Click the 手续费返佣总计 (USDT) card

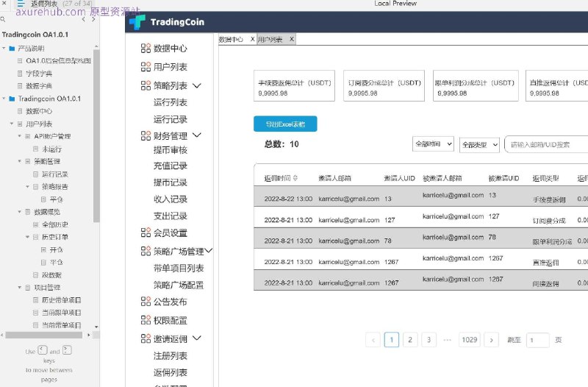click(295, 85)
